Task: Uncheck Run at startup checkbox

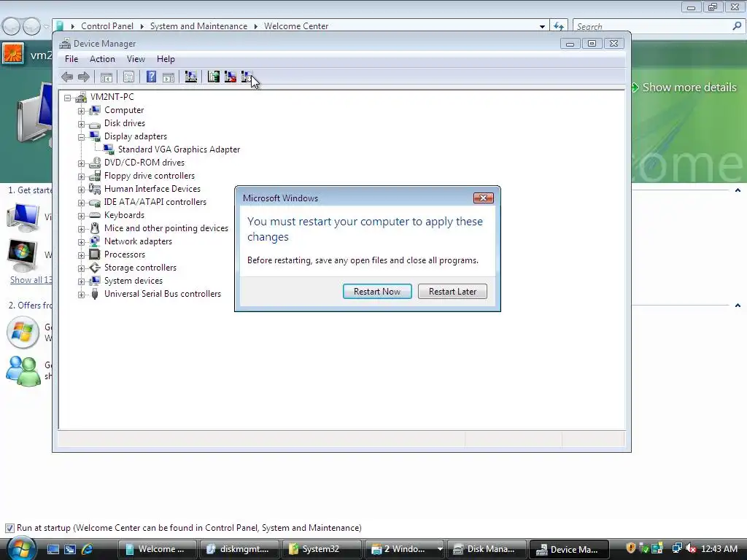Action: (x=9, y=528)
